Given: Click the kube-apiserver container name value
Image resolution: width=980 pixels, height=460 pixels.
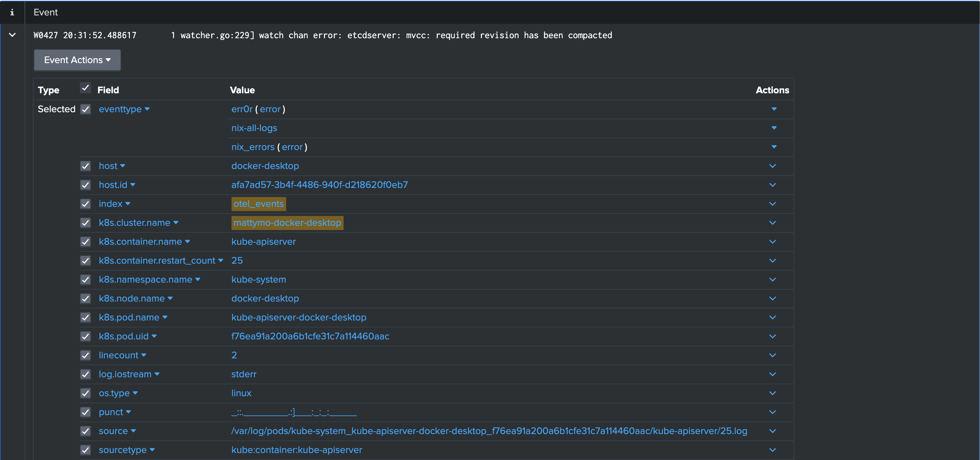Looking at the screenshot, I should pos(263,242).
